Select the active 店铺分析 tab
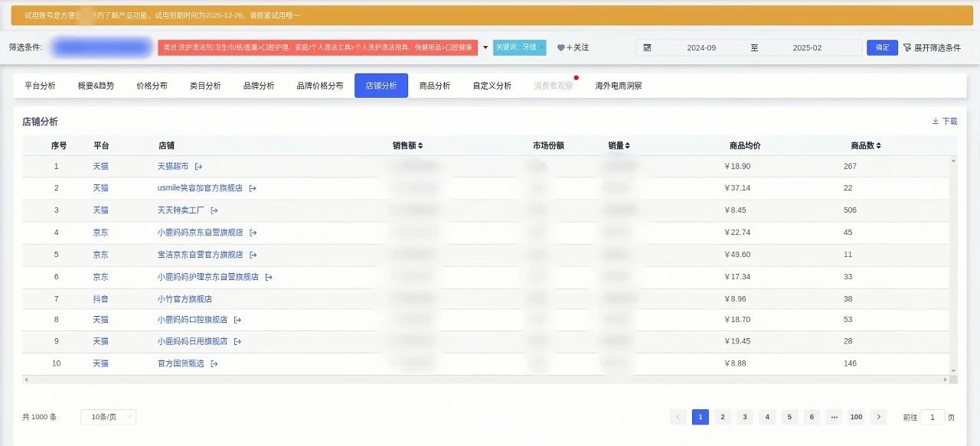The width and height of the screenshot is (980, 446). coord(381,86)
